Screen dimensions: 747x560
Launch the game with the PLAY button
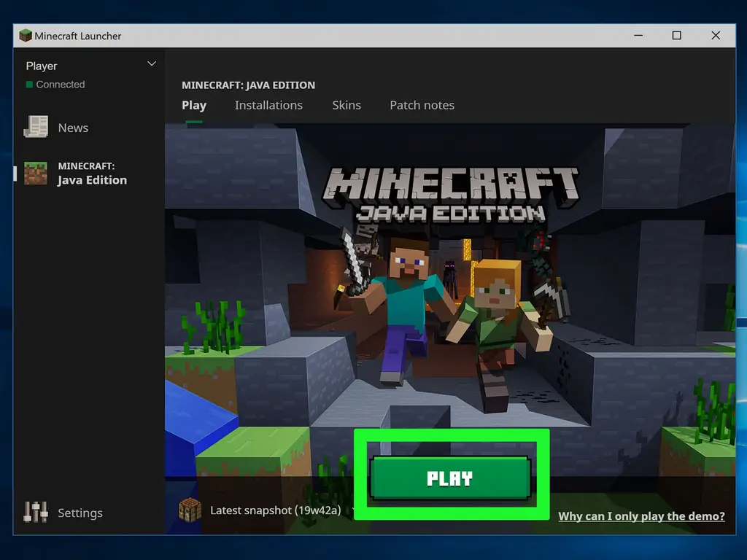(450, 478)
